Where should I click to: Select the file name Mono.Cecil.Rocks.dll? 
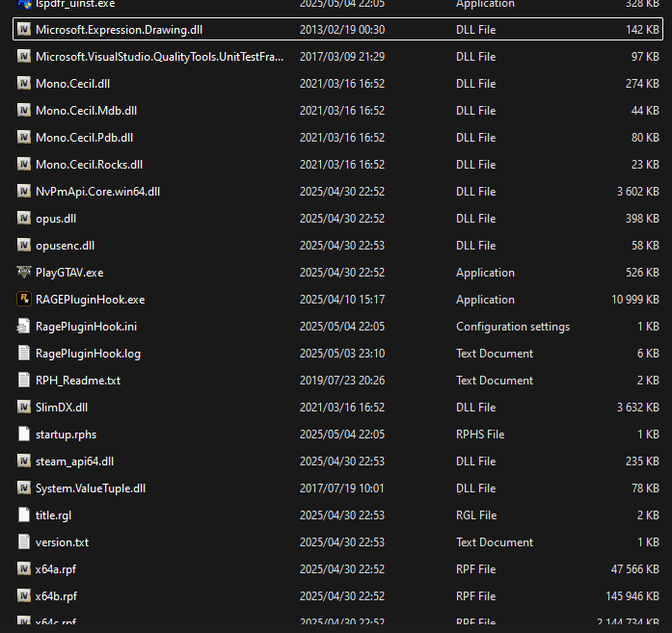point(89,165)
